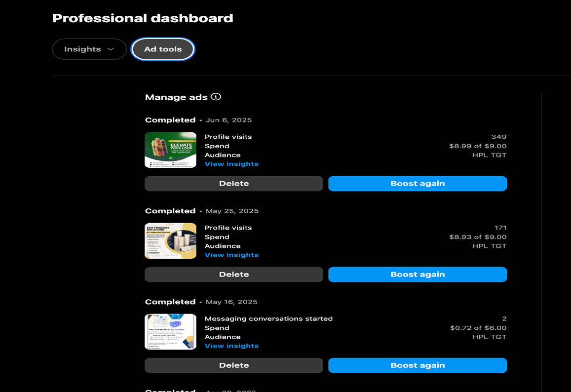Switch to Ad tools
Viewport: 571px width, 392px height.
point(162,49)
